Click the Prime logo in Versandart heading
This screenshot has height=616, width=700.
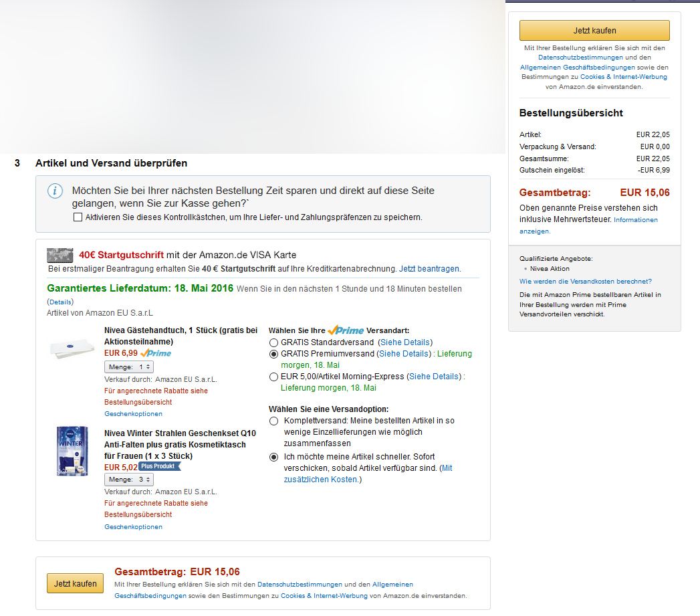click(x=346, y=330)
